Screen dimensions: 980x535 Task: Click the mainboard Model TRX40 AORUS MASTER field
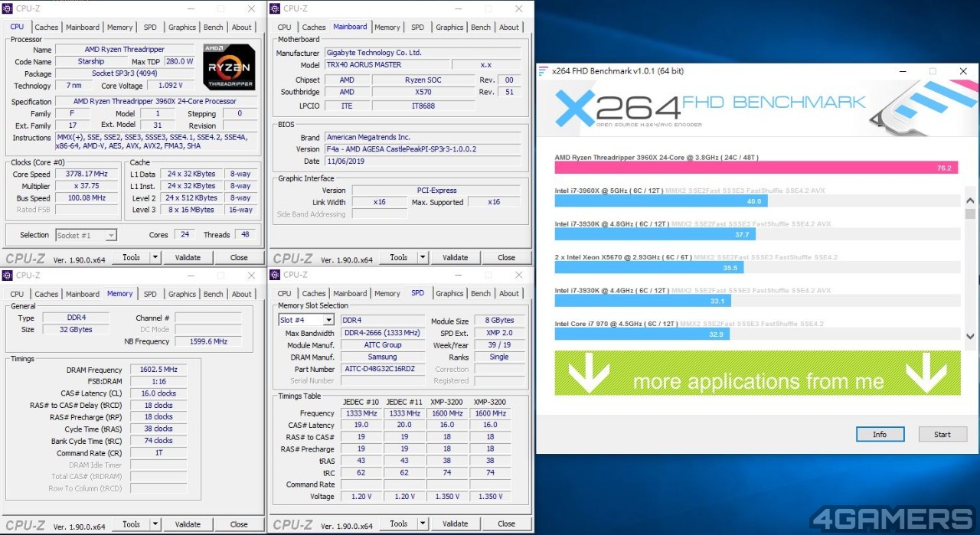[387, 65]
